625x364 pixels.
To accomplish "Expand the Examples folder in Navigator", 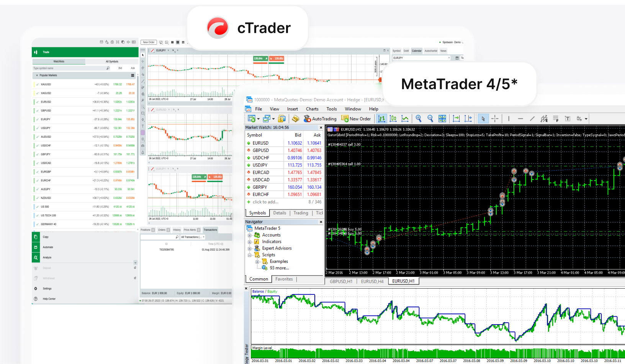I will pyautogui.click(x=257, y=262).
